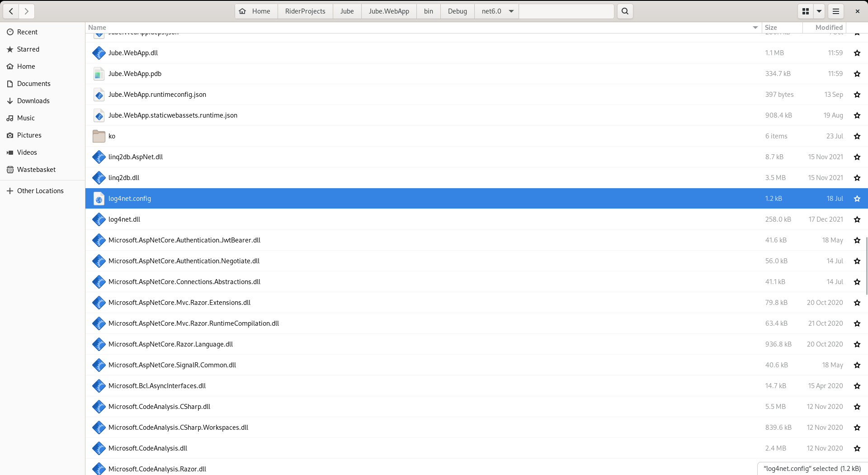Star the linq2db.dll file
This screenshot has width=868, height=475.
click(857, 178)
